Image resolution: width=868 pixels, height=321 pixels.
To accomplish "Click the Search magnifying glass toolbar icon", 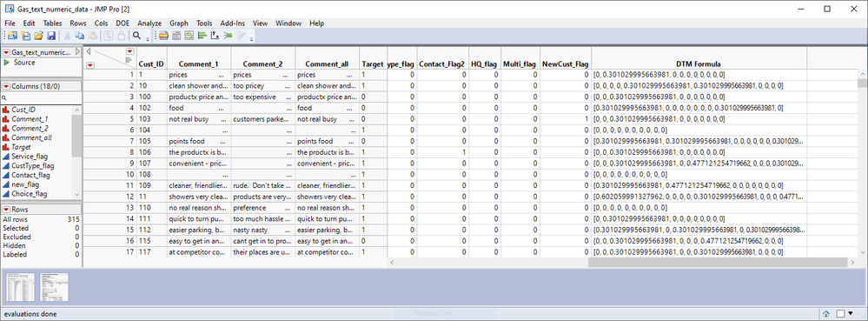I will tap(136, 36).
